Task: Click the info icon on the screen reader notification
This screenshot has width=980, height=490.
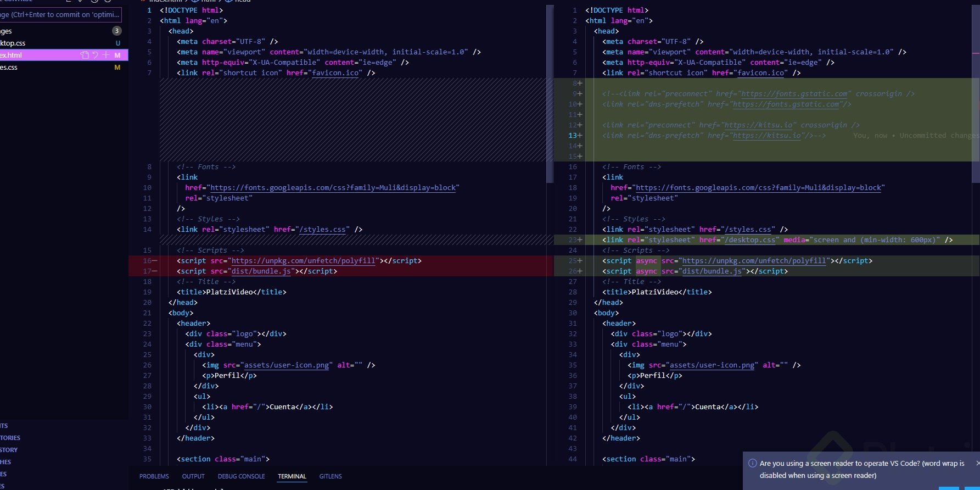Action: pyautogui.click(x=753, y=463)
